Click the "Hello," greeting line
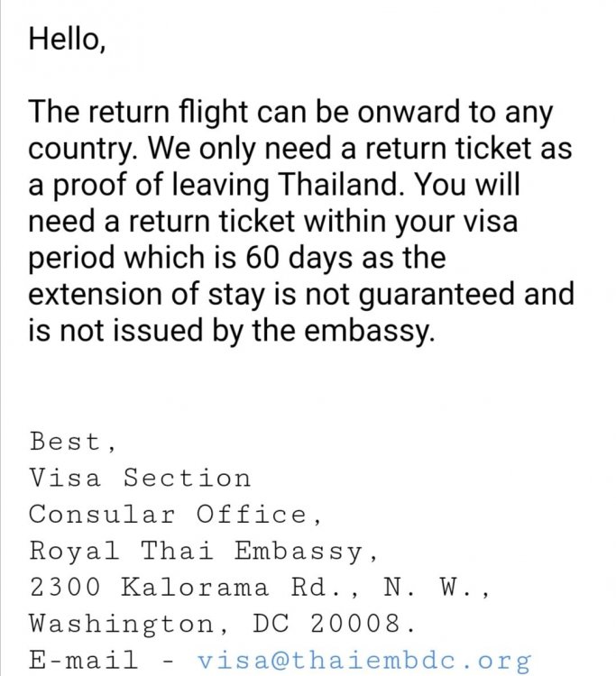The height and width of the screenshot is (676, 616). pos(67,39)
